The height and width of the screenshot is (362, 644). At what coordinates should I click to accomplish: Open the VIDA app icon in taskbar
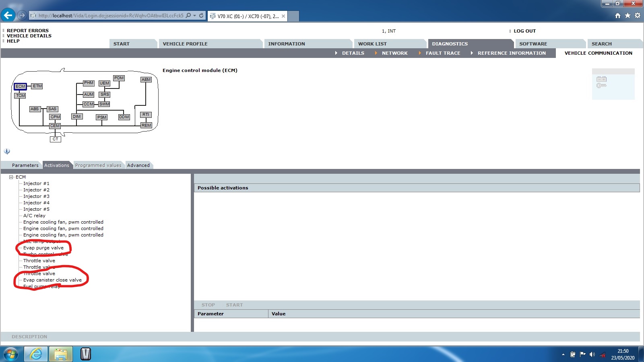(85, 354)
